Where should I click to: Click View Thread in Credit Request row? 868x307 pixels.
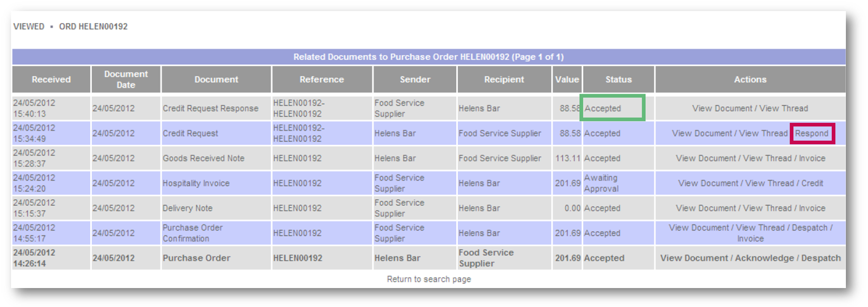pos(763,133)
